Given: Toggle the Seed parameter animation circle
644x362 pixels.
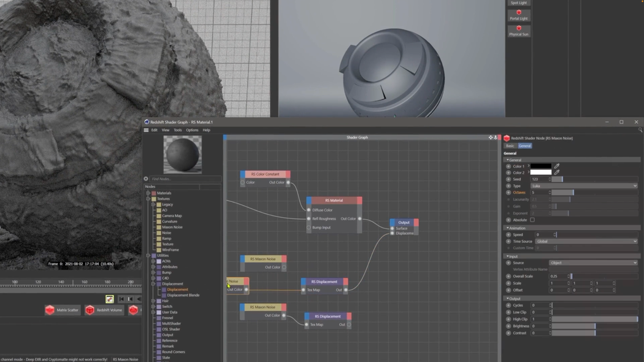Looking at the screenshot, I should click(x=508, y=179).
